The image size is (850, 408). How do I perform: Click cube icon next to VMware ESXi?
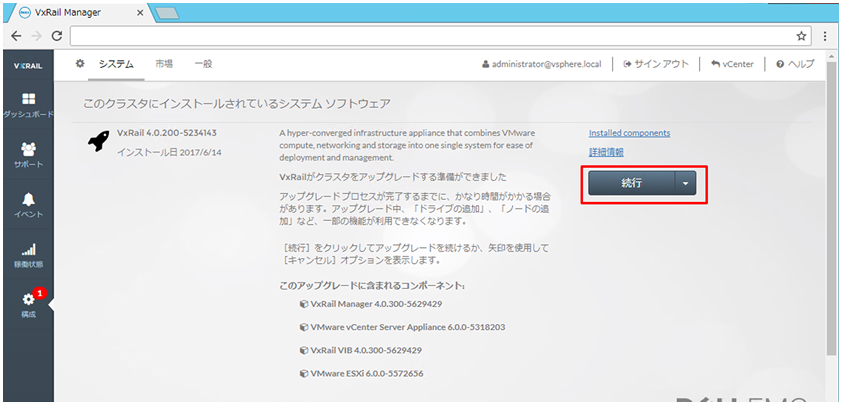coord(304,373)
